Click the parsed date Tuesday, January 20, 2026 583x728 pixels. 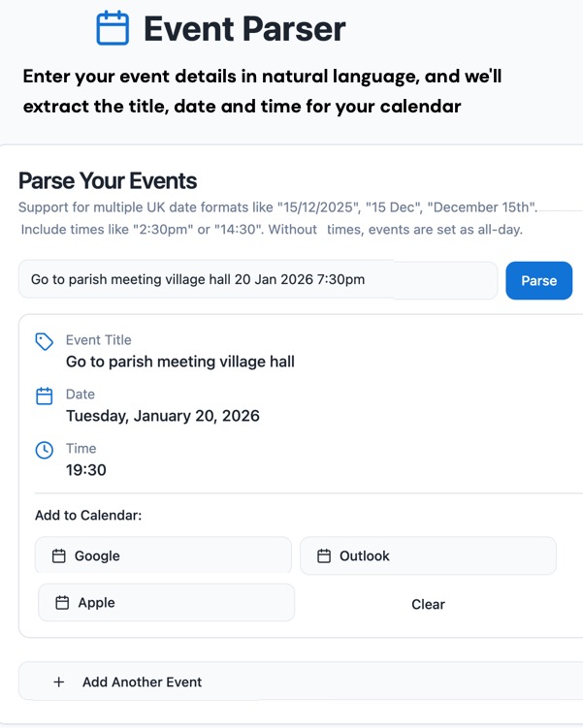pyautogui.click(x=163, y=416)
